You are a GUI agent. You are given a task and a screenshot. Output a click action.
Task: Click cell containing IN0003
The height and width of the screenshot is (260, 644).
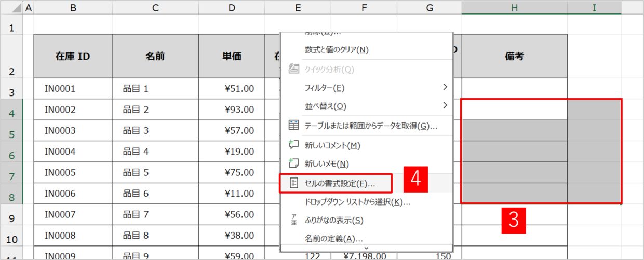pos(60,130)
